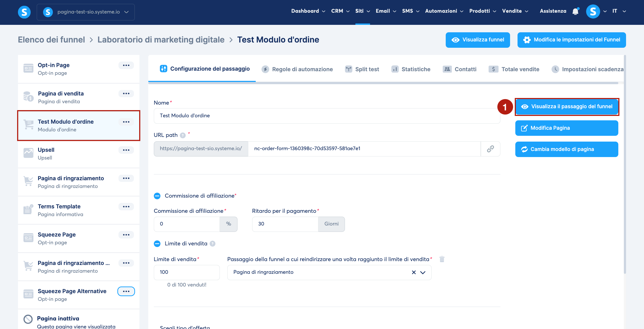Open options for first Pagina di ringraziamento
Viewport: 644px width, 329px height.
point(126,178)
